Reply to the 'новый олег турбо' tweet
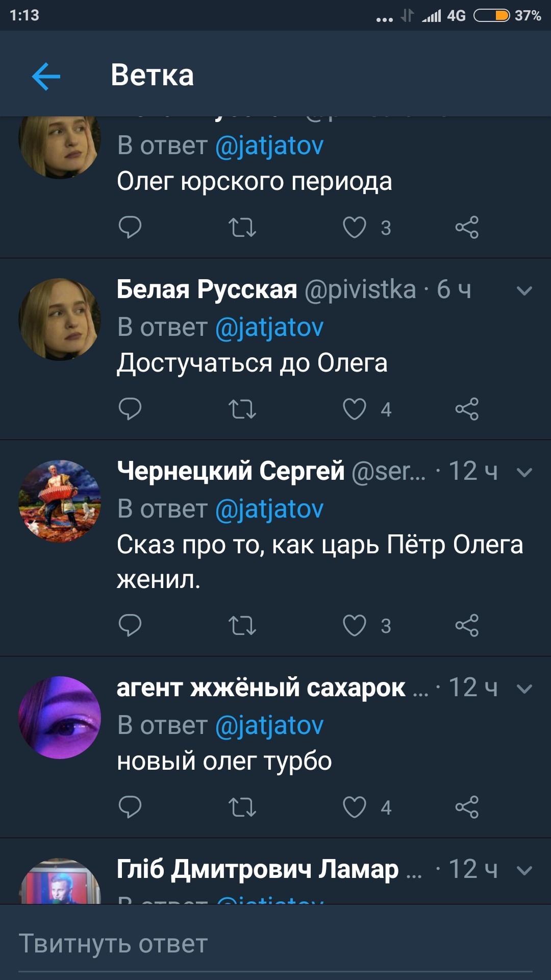Image resolution: width=551 pixels, height=980 pixels. [x=130, y=807]
